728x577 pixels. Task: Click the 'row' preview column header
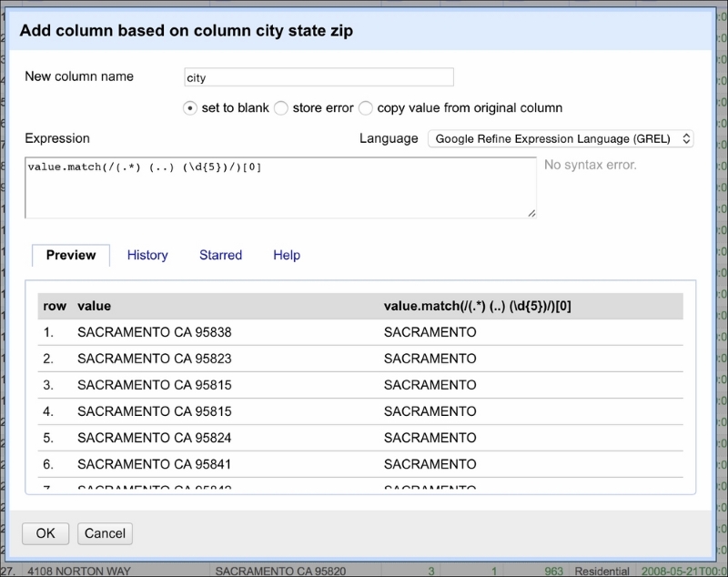click(55, 307)
